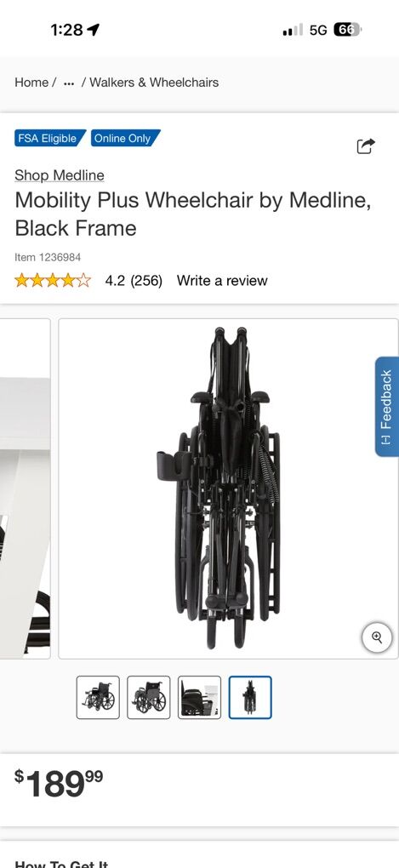Tap the location arrow beside the time
Viewport: 399px width, 868px height.
point(94,30)
